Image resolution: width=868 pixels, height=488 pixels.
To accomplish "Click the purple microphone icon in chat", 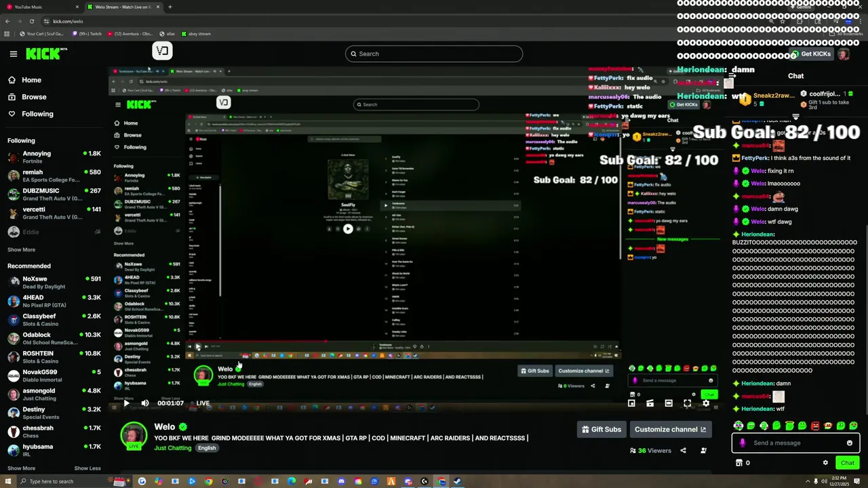I will [x=743, y=443].
